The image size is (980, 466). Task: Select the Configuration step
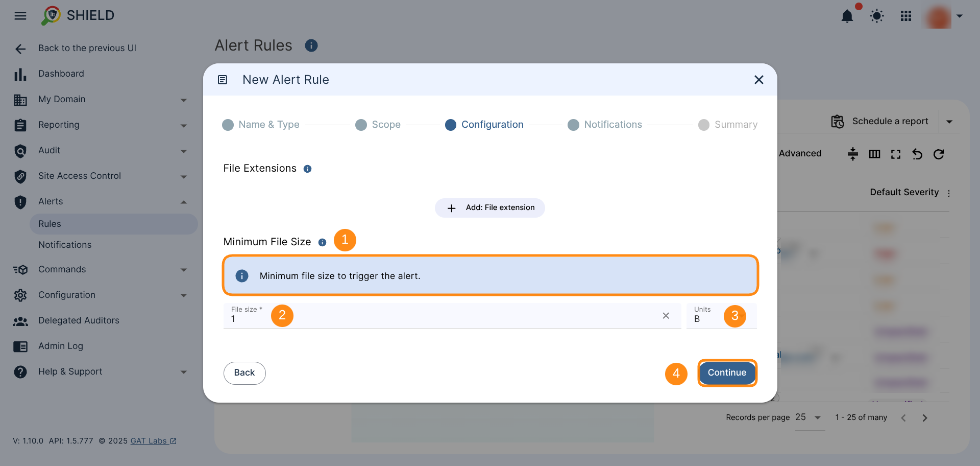[x=484, y=125]
